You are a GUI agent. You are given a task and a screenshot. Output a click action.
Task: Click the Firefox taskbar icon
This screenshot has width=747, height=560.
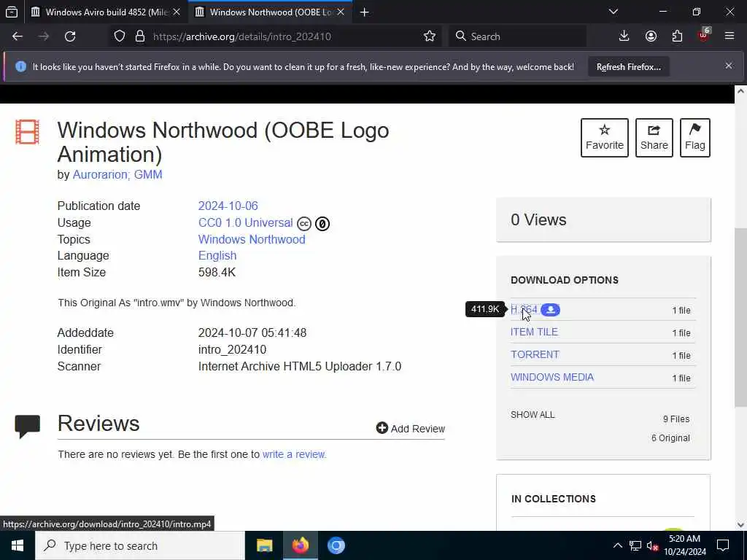300,545
